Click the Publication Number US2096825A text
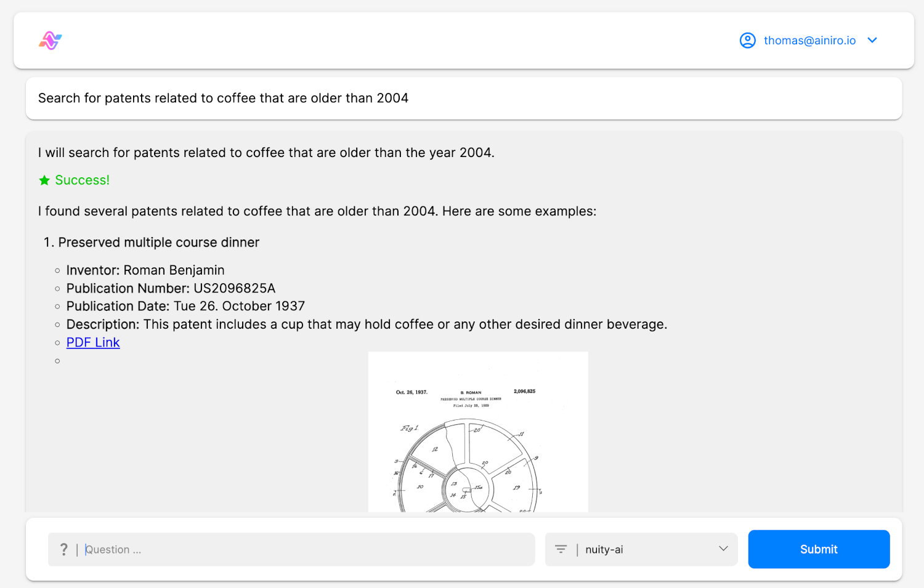924x588 pixels. click(171, 288)
